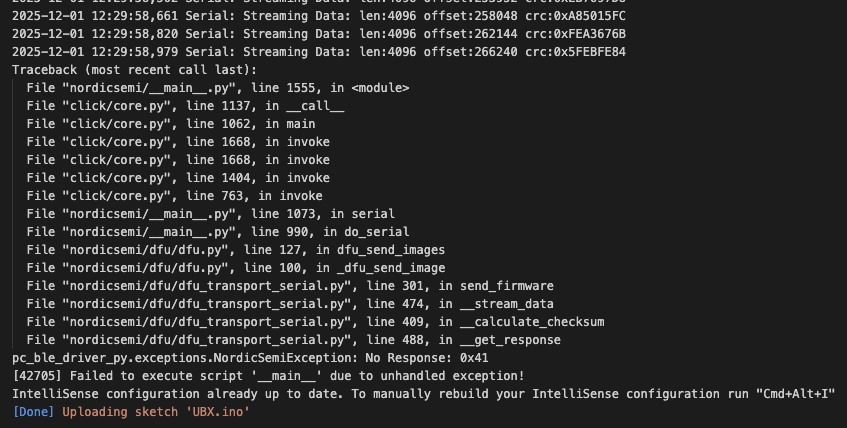Click the click/core.py line 1062 main entry
This screenshot has width=847, height=428.
click(x=167, y=124)
